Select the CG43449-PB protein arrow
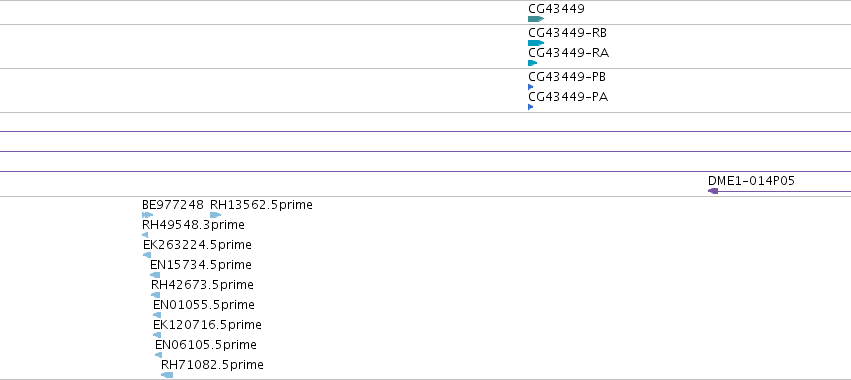This screenshot has width=851, height=380. click(531, 87)
